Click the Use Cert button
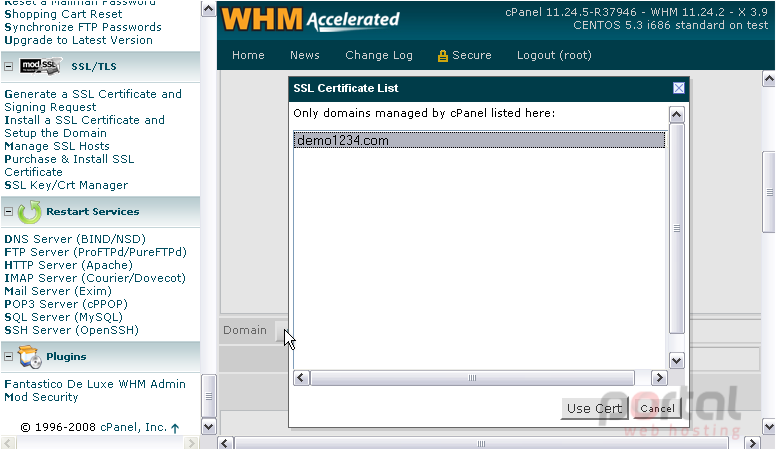The image size is (776, 450). 594,408
